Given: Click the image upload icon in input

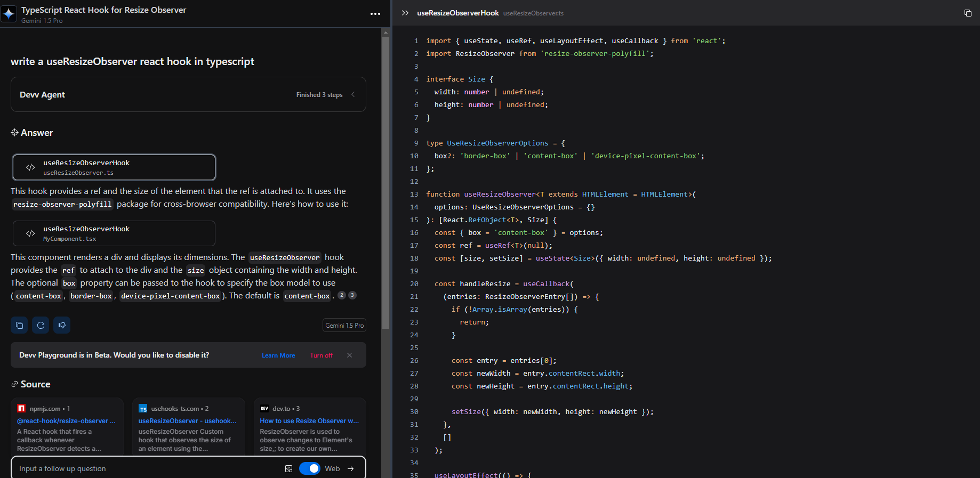Looking at the screenshot, I should pos(288,469).
